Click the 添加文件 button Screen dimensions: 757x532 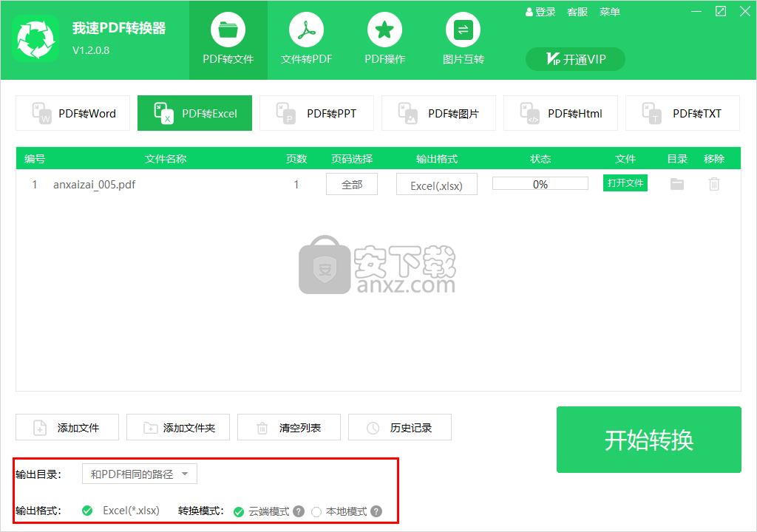pos(67,427)
